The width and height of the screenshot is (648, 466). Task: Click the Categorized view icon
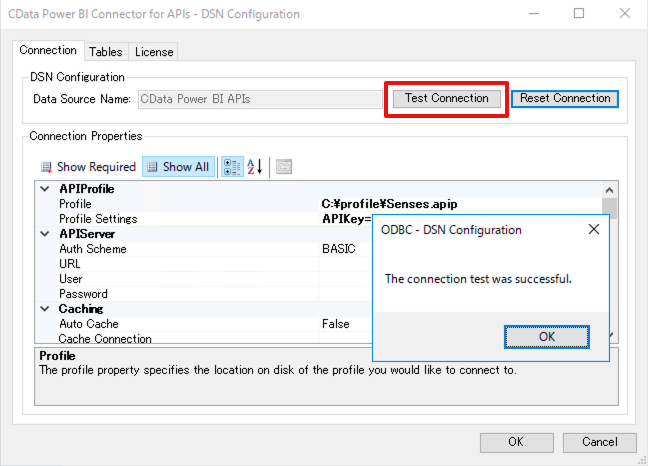click(231, 167)
